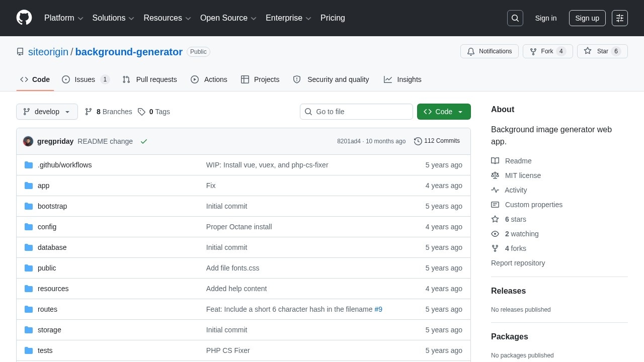Click the bootstrap folder icon
The height and width of the screenshot is (362, 644).
click(29, 206)
